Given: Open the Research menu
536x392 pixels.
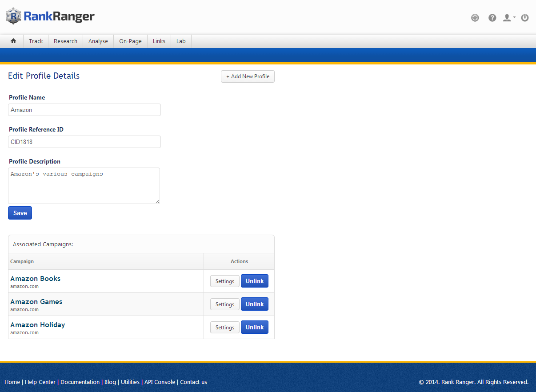Looking at the screenshot, I should click(65, 41).
